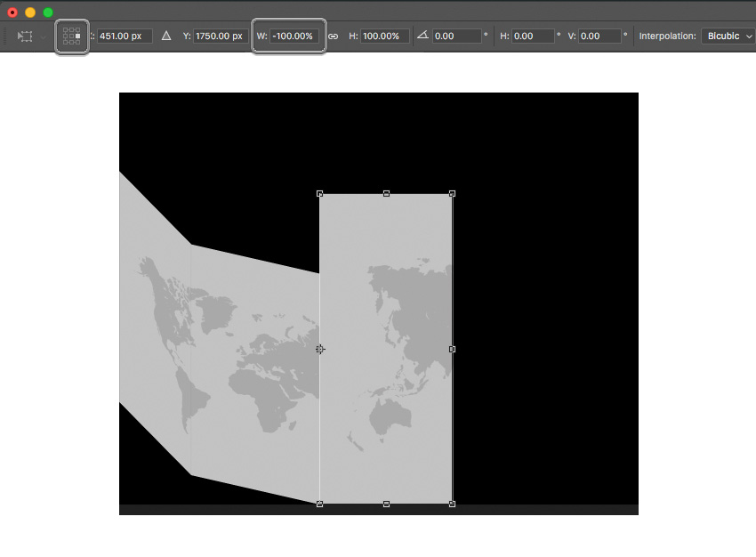756x557 pixels.
Task: Toggle the maintain aspect ratio link icon
Action: pyautogui.click(x=332, y=36)
